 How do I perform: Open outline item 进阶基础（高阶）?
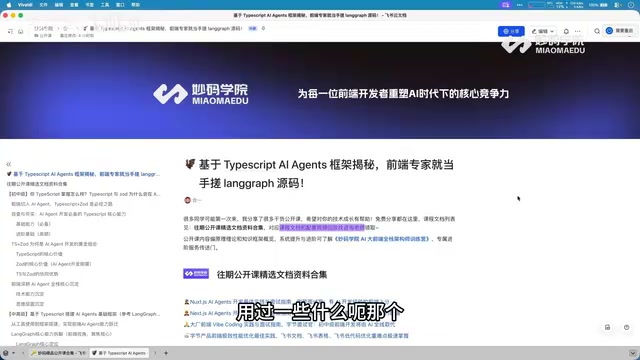(33, 234)
